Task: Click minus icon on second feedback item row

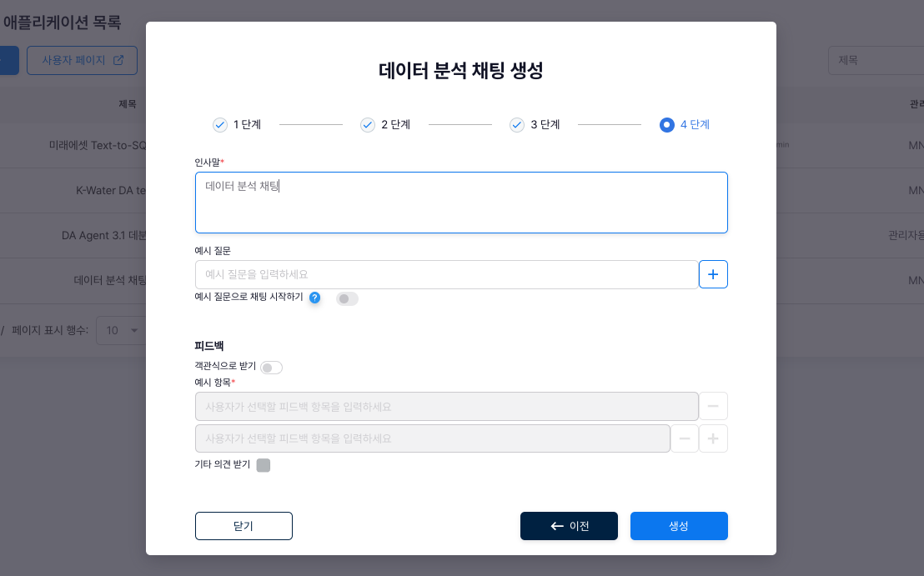Action: pyautogui.click(x=685, y=438)
